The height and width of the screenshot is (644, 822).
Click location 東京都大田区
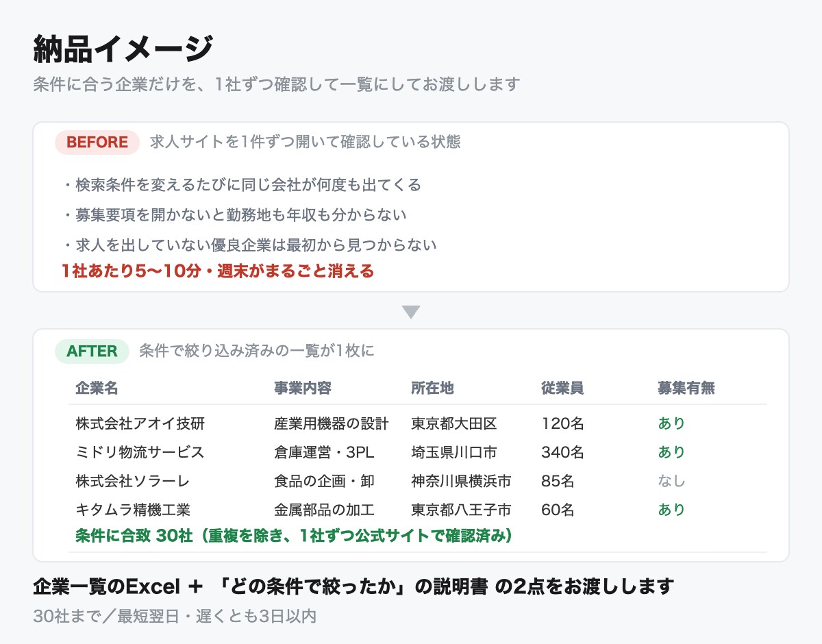coord(454,423)
